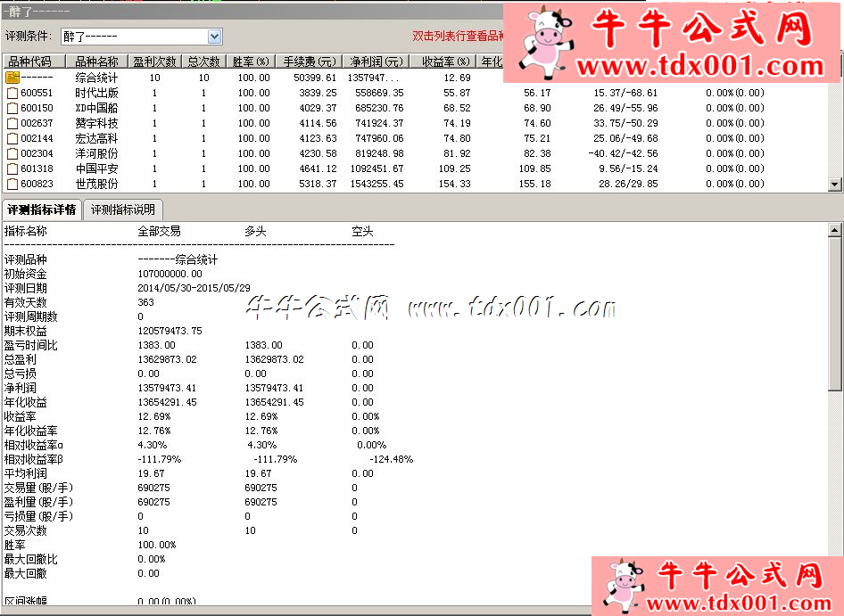Switch to the 评测指标说明 tab
844x616 pixels.
120,209
